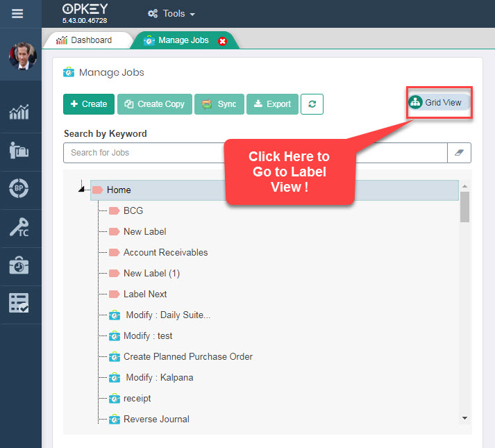The height and width of the screenshot is (448, 495).
Task: Click the Tools gears icon
Action: click(x=153, y=14)
